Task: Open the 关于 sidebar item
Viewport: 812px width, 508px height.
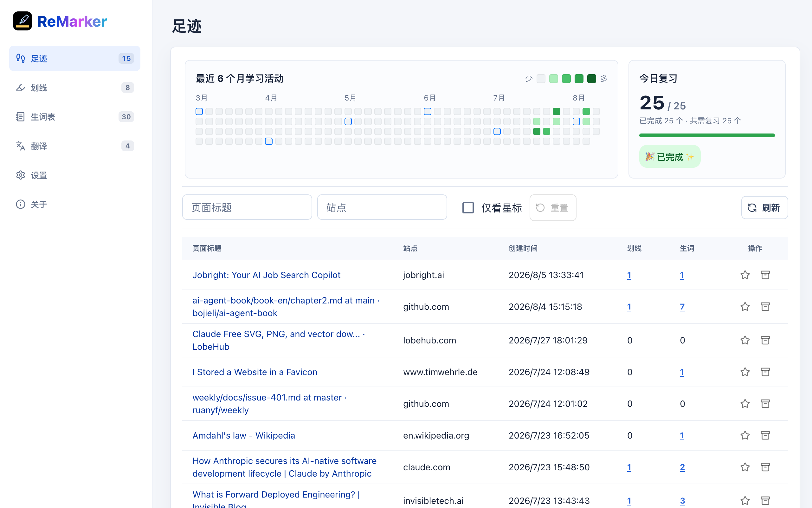Action: point(74,204)
